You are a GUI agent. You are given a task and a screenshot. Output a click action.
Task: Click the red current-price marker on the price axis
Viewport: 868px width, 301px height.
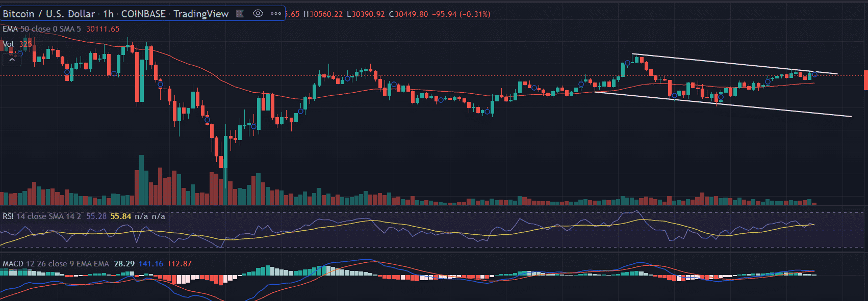[x=865, y=80]
